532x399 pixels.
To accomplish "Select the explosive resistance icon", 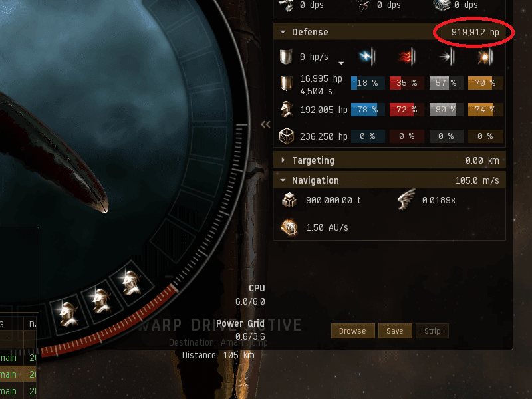I will 485,57.
